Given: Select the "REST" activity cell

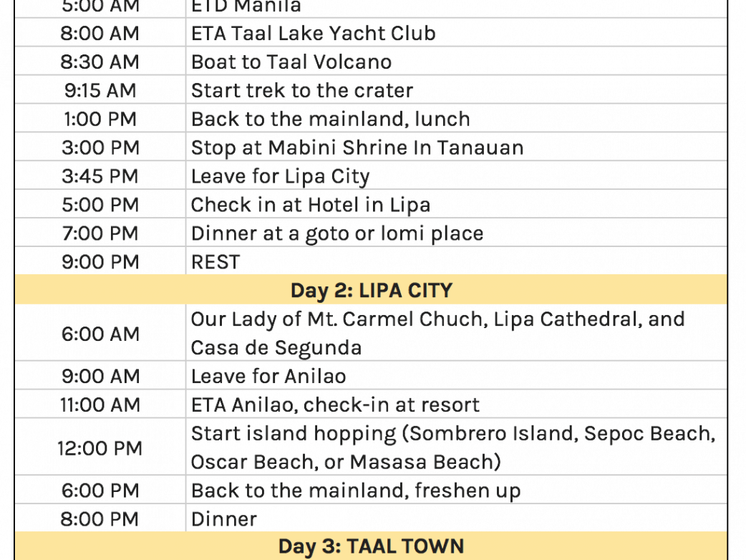Looking at the screenshot, I should coord(215,263).
